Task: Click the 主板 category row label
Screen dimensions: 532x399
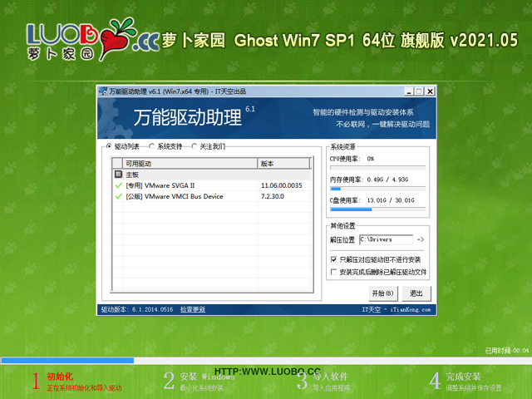Action: (132, 175)
